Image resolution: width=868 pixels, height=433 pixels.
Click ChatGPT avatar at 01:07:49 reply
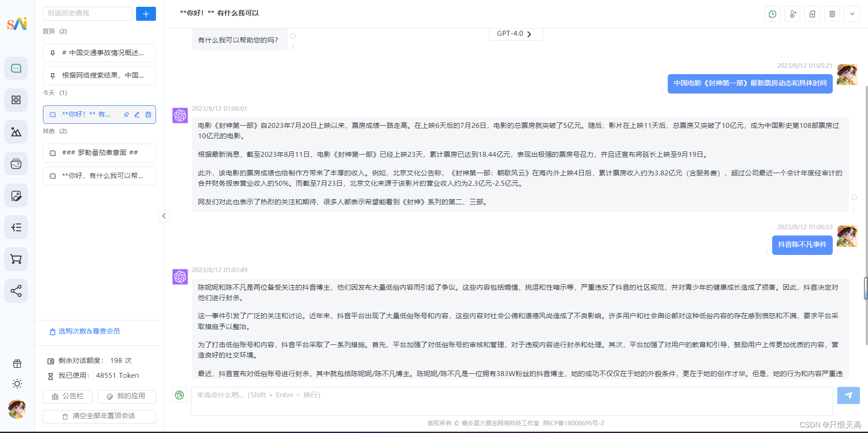click(x=180, y=277)
